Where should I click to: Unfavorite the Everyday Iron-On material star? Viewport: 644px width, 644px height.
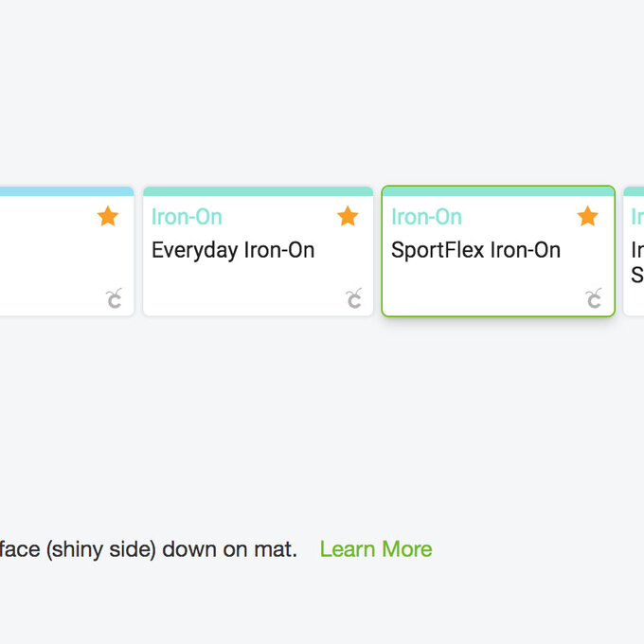[348, 216]
